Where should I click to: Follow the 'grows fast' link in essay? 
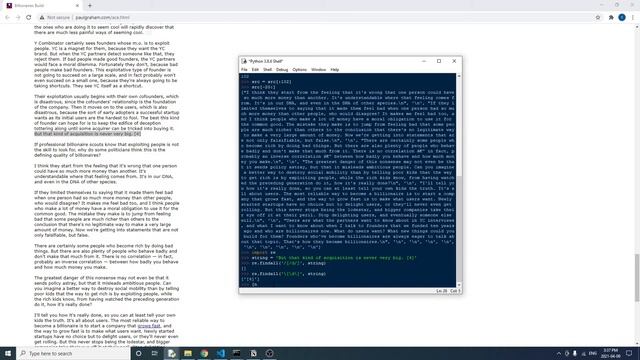pos(149,326)
